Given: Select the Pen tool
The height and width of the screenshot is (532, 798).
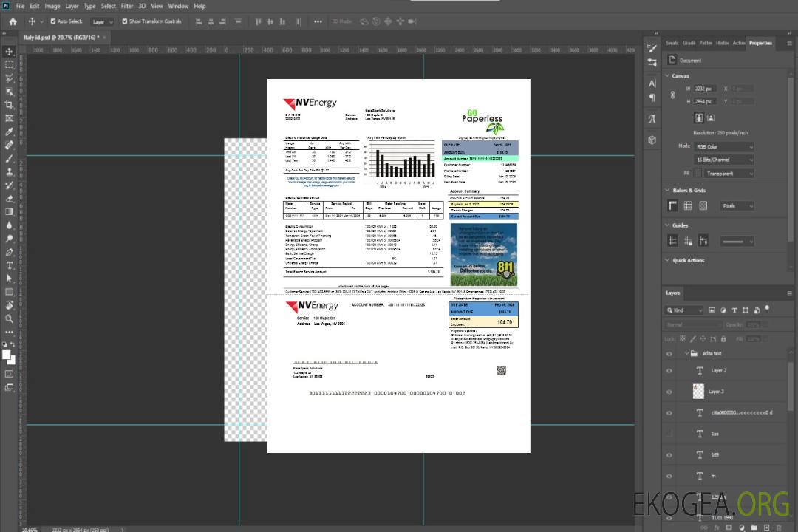Looking at the screenshot, I should (9, 252).
